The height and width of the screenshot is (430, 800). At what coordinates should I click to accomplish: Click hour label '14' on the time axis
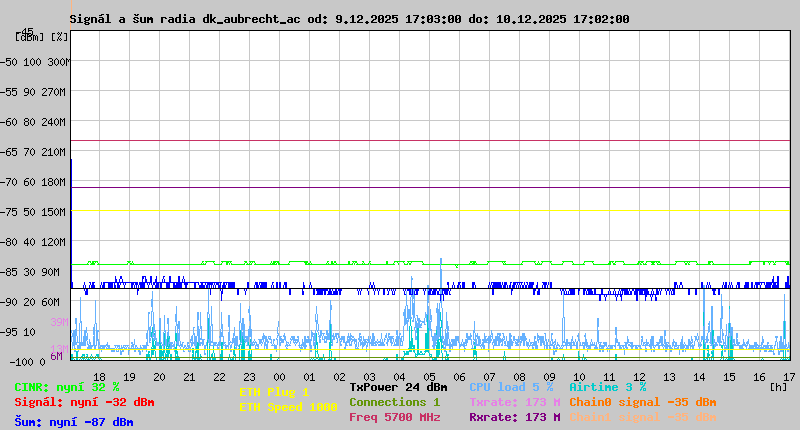[x=699, y=377]
